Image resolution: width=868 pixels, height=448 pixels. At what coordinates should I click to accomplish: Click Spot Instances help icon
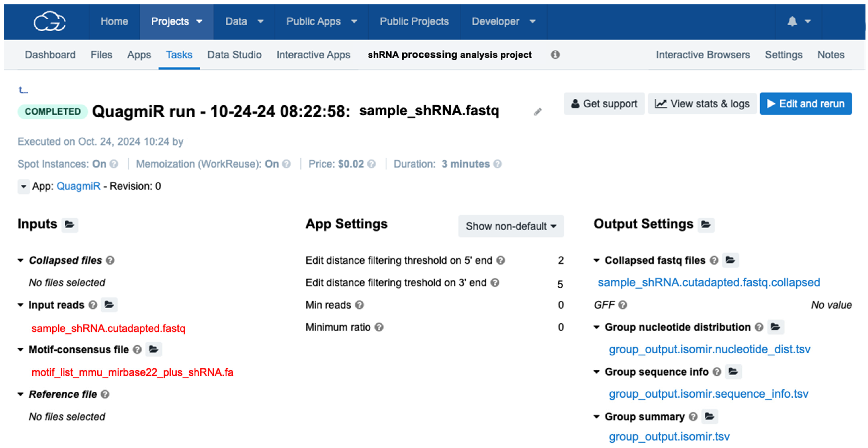click(114, 164)
